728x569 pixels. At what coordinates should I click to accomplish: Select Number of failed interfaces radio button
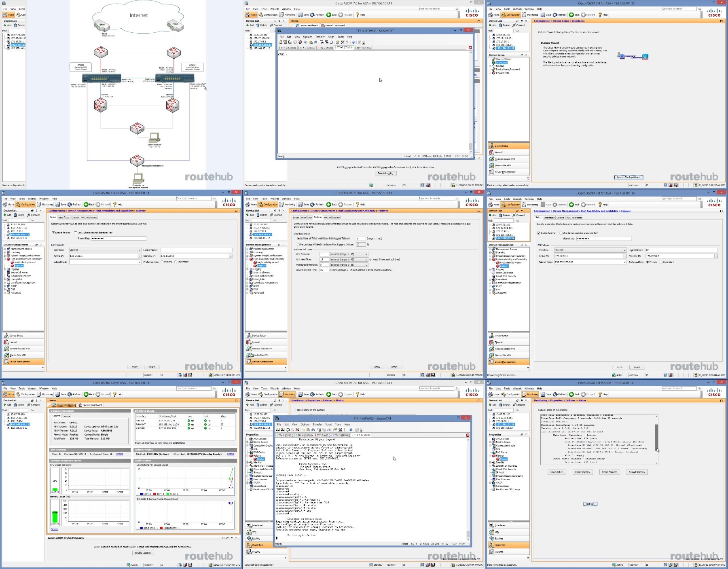(298, 239)
